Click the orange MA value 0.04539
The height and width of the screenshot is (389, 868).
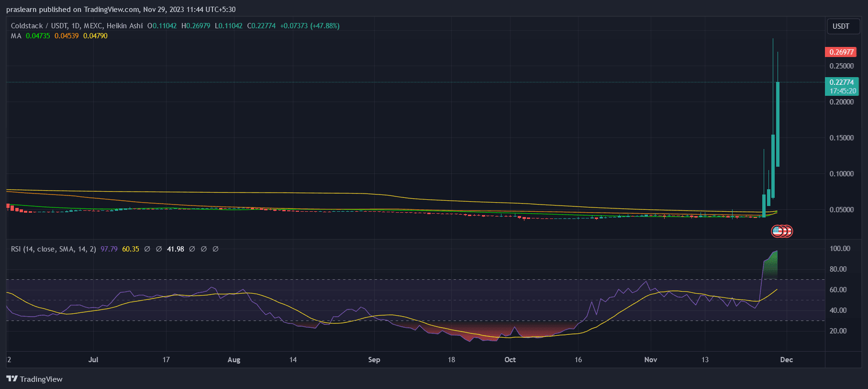(x=67, y=36)
